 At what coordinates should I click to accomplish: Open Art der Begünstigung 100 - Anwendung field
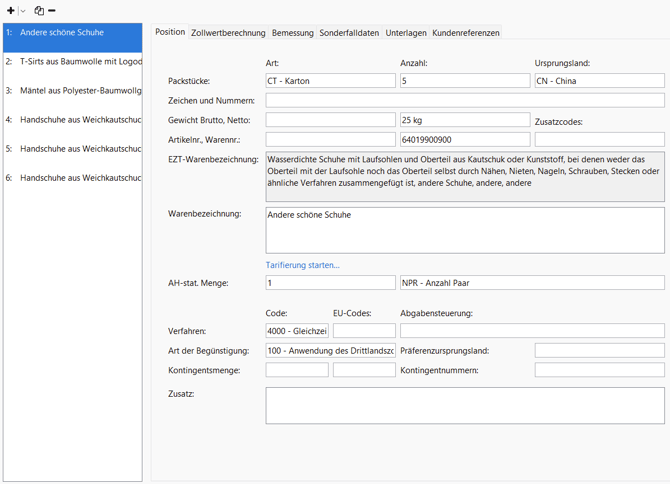tap(331, 351)
